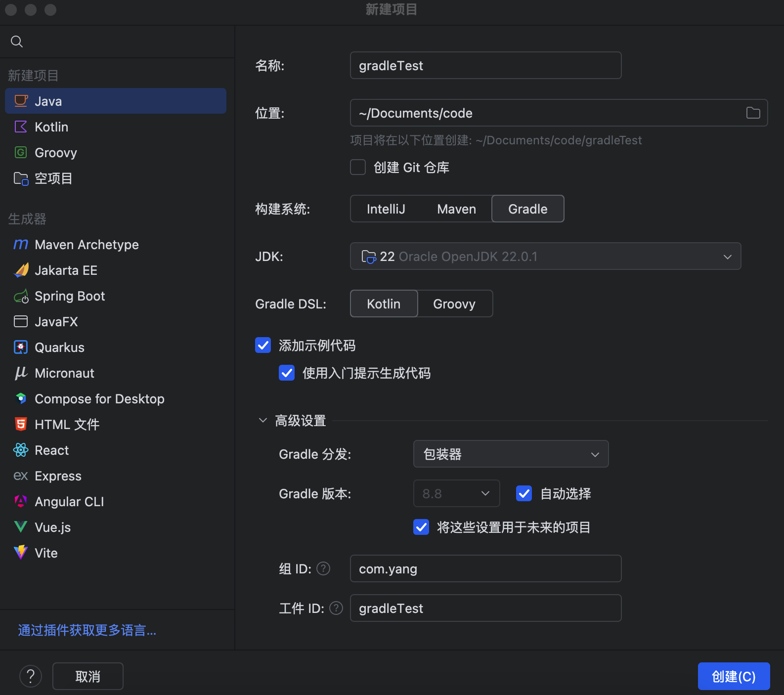Select IntelliJ build system
This screenshot has width=784, height=695.
pos(386,209)
